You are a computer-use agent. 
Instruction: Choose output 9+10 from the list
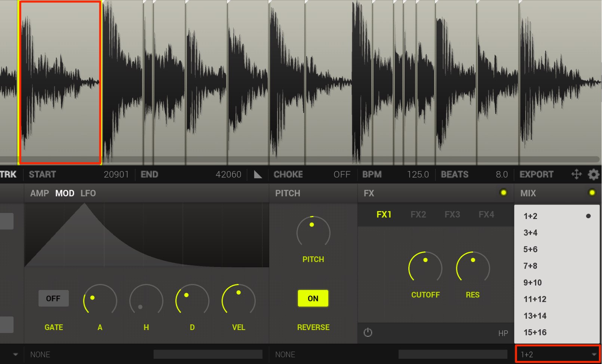pyautogui.click(x=557, y=283)
